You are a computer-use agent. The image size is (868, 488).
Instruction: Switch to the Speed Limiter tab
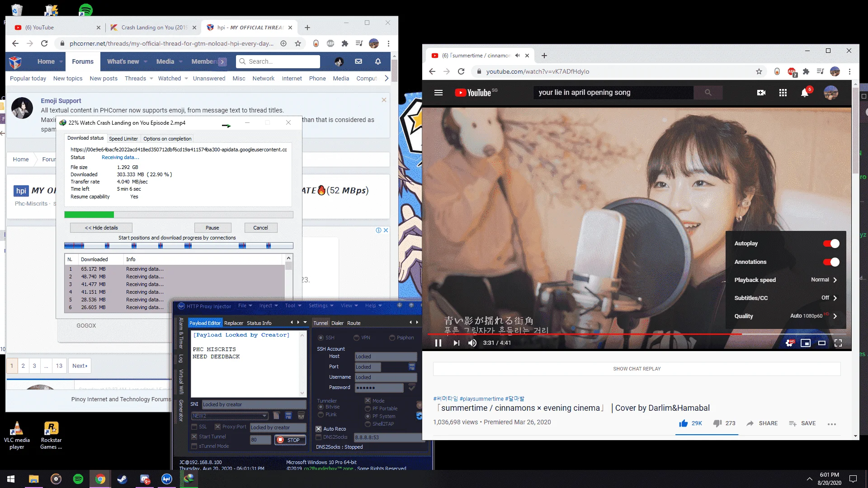coord(123,139)
